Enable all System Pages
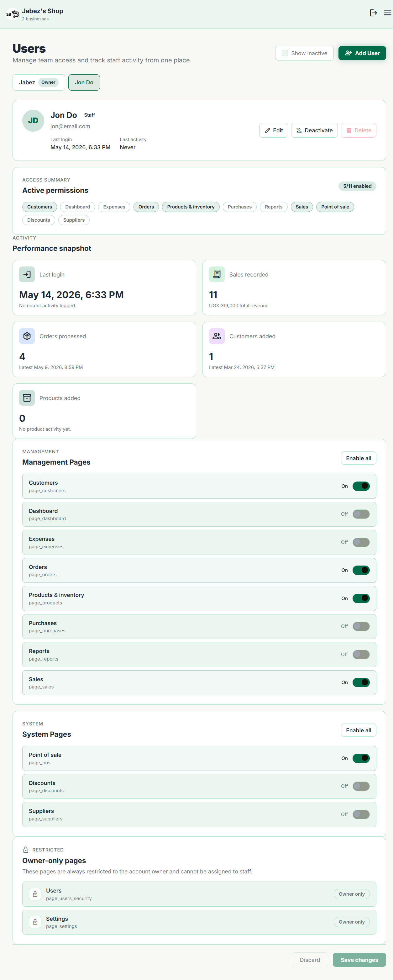Viewport: 393px width, 980px height. 359,730
